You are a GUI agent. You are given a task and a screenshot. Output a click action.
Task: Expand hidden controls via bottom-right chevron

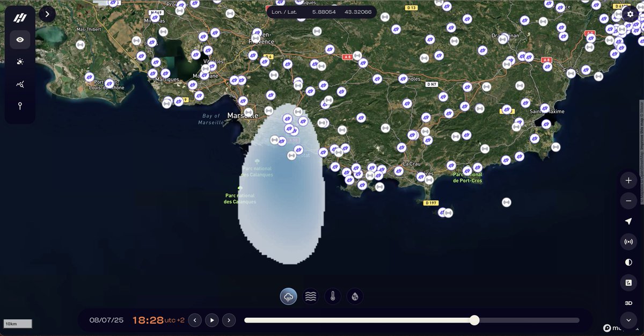pyautogui.click(x=628, y=320)
